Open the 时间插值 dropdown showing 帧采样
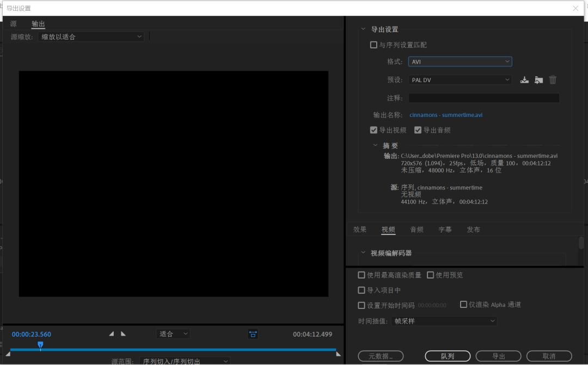This screenshot has width=588, height=365. (444, 321)
